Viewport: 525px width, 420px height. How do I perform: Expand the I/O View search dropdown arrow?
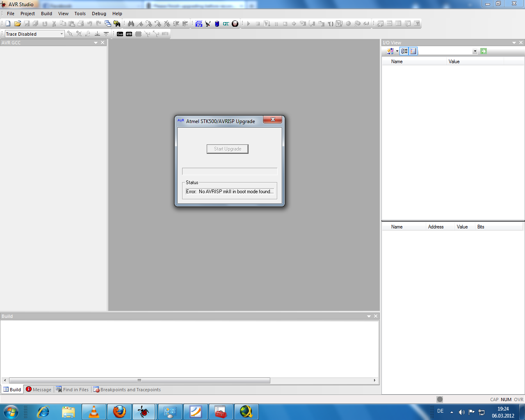tap(475, 51)
